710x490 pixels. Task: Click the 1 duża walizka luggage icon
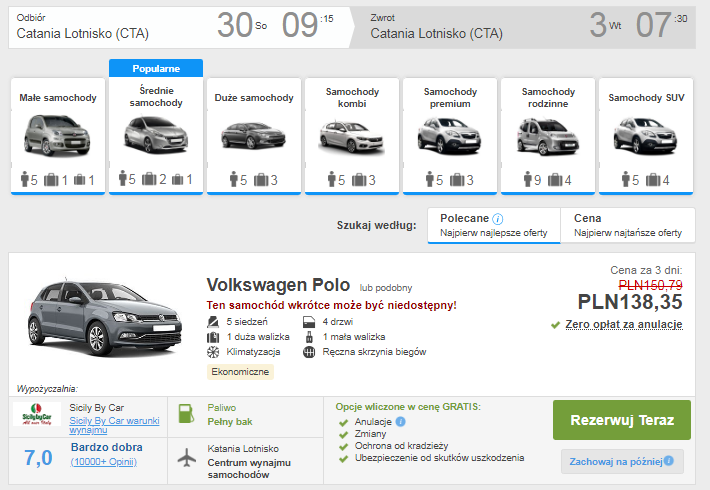[213, 337]
